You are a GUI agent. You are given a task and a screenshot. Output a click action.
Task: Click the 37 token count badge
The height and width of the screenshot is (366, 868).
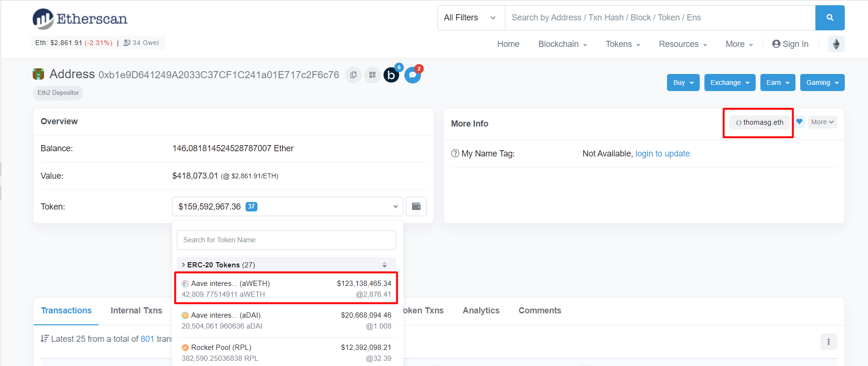[251, 207]
